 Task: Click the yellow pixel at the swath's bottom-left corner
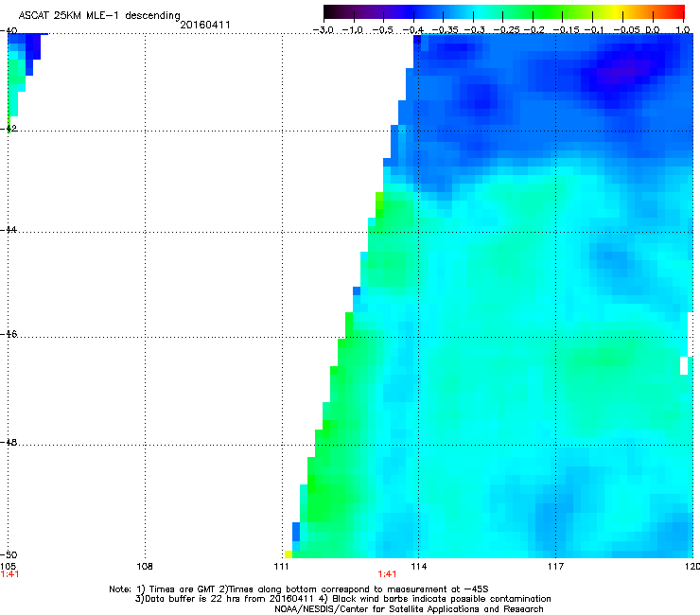[289, 554]
